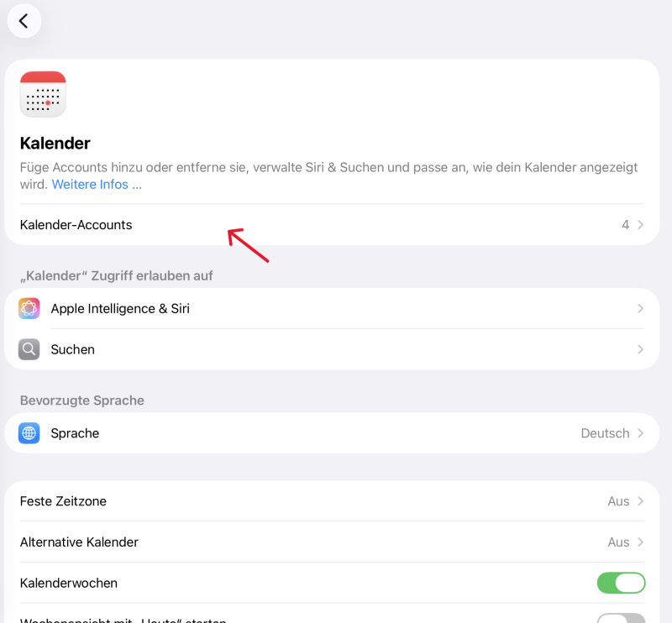The image size is (672, 623).
Task: Open Feste Zeitzone setting showing Aus
Action: [x=332, y=501]
